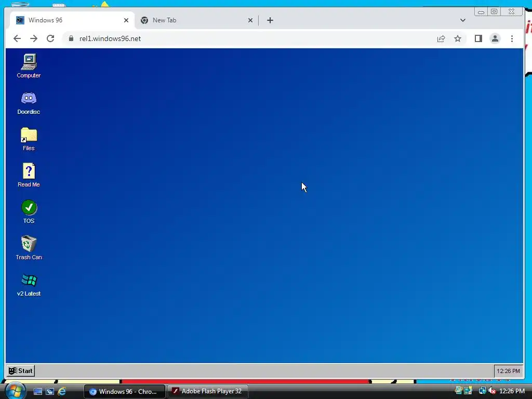532x399 pixels.
Task: Click the Windows 96 taskbar clock
Action: tap(508, 371)
